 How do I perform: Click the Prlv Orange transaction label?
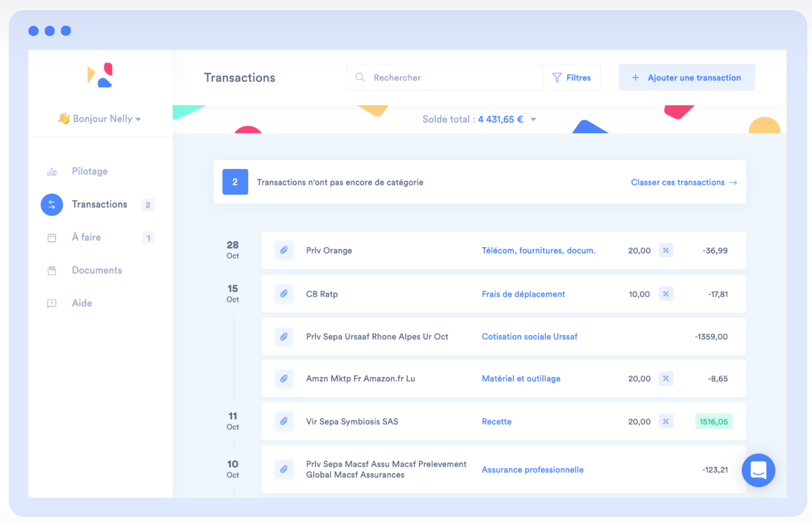click(329, 250)
